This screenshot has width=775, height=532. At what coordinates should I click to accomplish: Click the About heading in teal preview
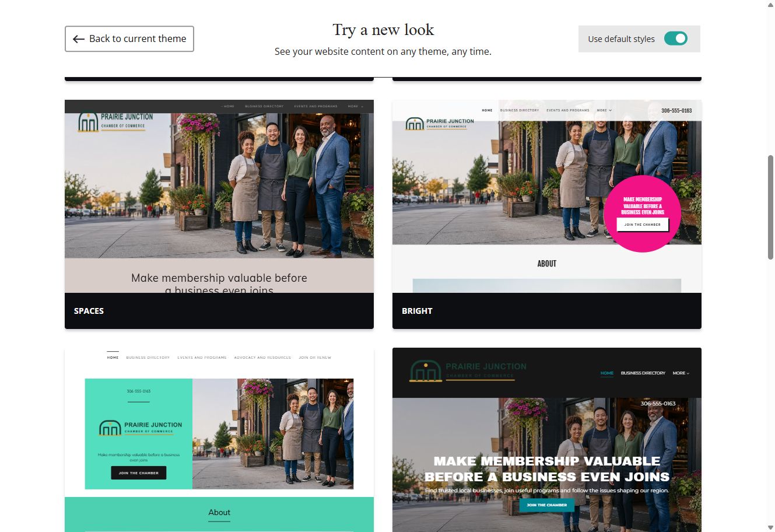click(x=219, y=513)
